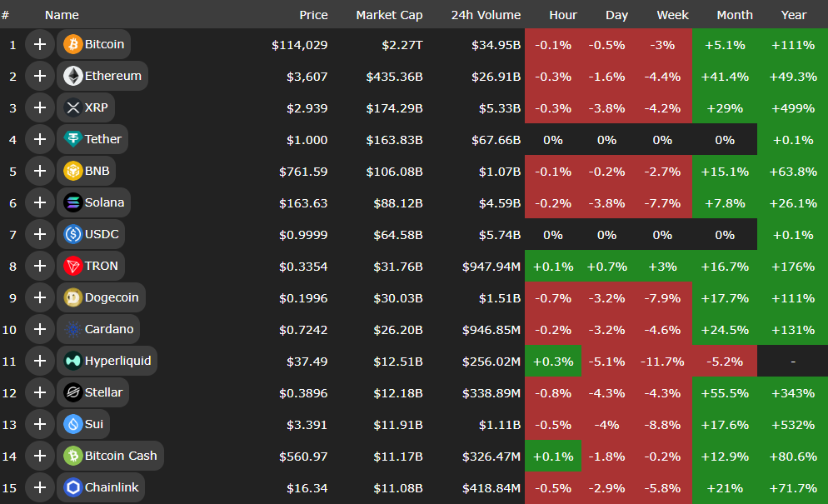Screen dimensions: 828x504
Task: Click the TRON red logo icon
Action: click(72, 266)
